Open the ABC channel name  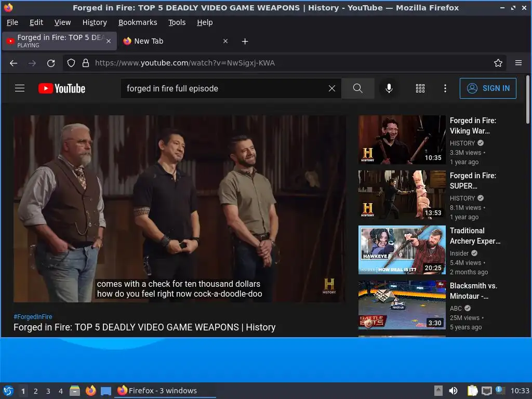(456, 308)
